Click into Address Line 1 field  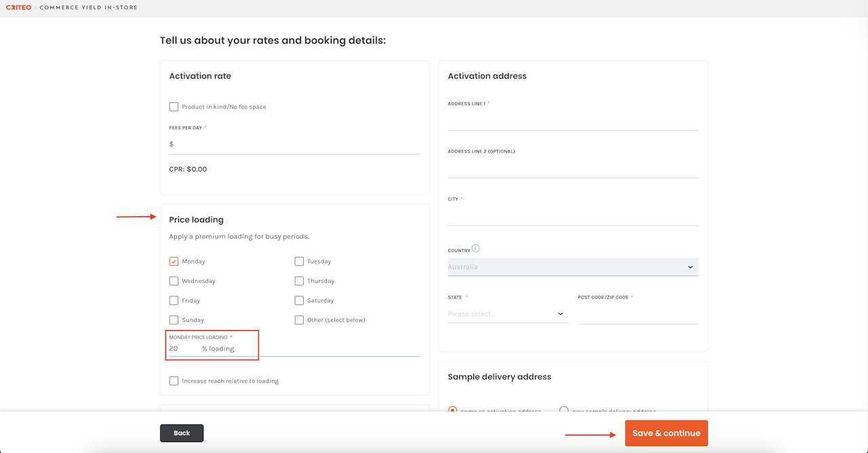572,121
